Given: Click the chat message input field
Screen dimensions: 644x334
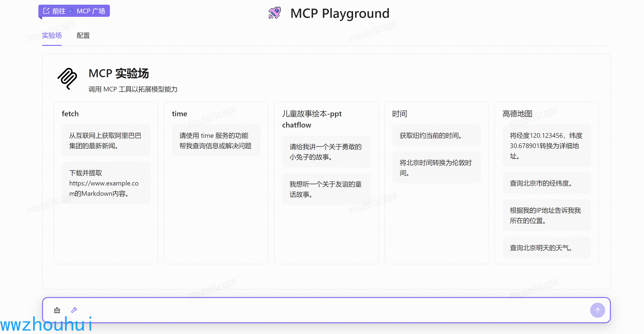Looking at the screenshot, I should (x=300, y=310).
